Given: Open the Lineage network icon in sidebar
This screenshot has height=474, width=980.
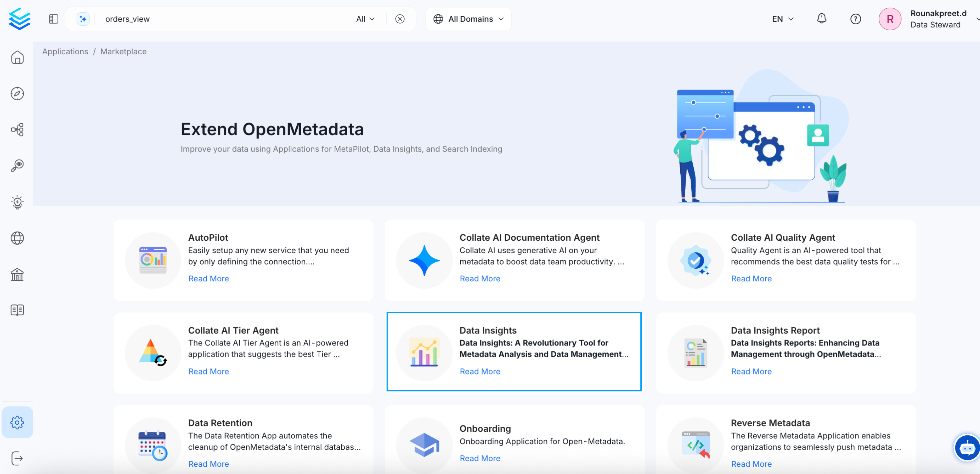Looking at the screenshot, I should pyautogui.click(x=18, y=129).
